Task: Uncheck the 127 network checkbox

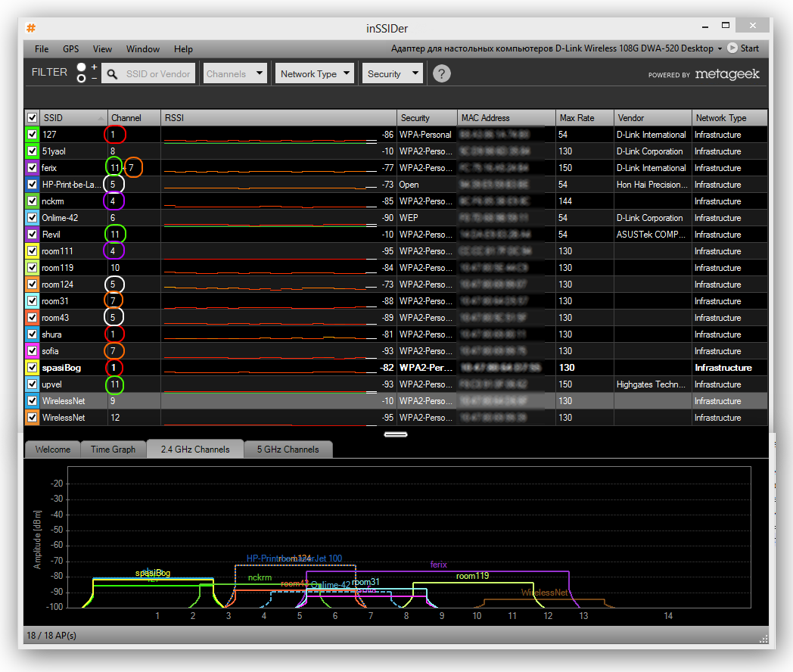Action: point(33,135)
